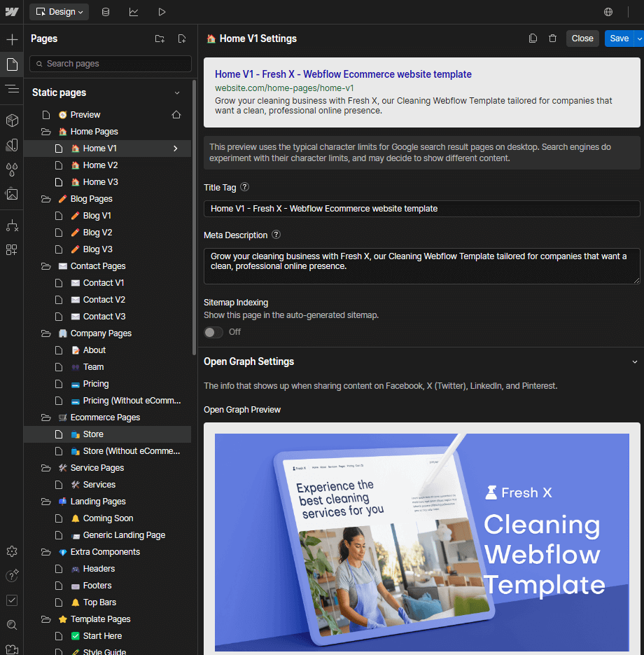This screenshot has width=644, height=655.
Task: Click the pages list scrollbar
Action: click(x=194, y=217)
